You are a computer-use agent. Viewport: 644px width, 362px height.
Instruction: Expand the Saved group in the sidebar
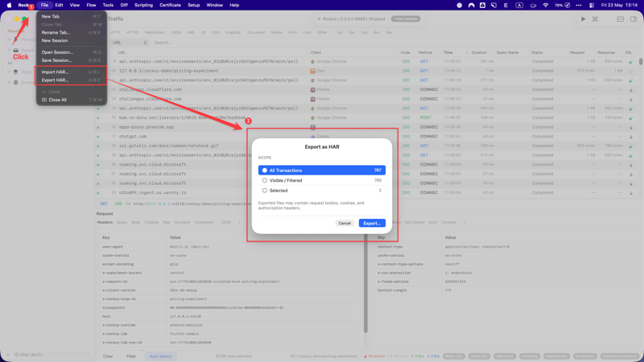click(10, 50)
